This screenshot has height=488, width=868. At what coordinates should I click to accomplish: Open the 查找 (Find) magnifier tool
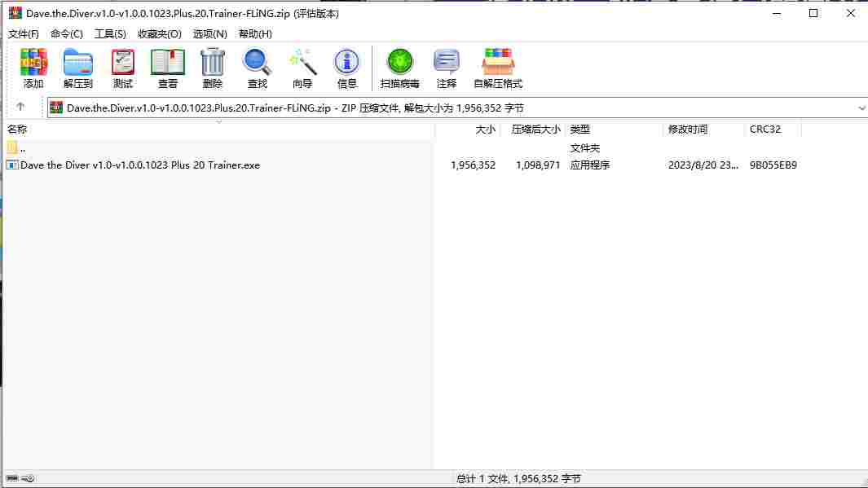click(258, 68)
